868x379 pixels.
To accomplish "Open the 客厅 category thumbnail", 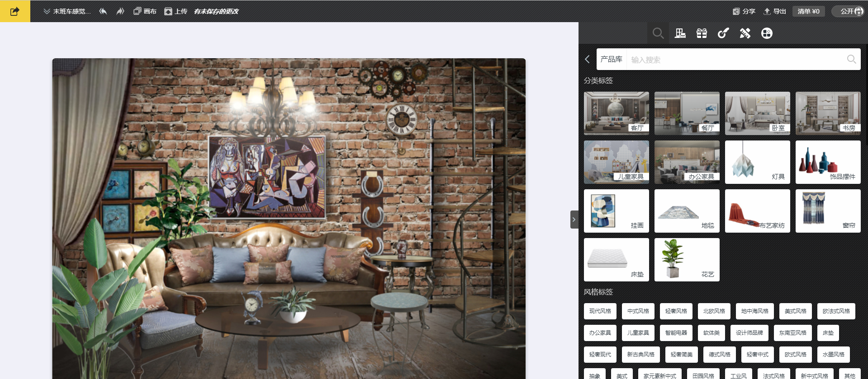I will pyautogui.click(x=617, y=113).
